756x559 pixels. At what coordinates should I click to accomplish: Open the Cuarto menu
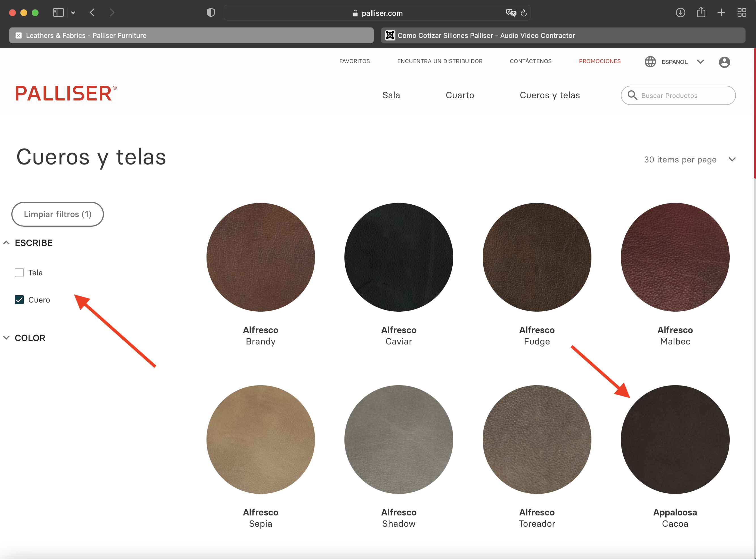pyautogui.click(x=460, y=95)
